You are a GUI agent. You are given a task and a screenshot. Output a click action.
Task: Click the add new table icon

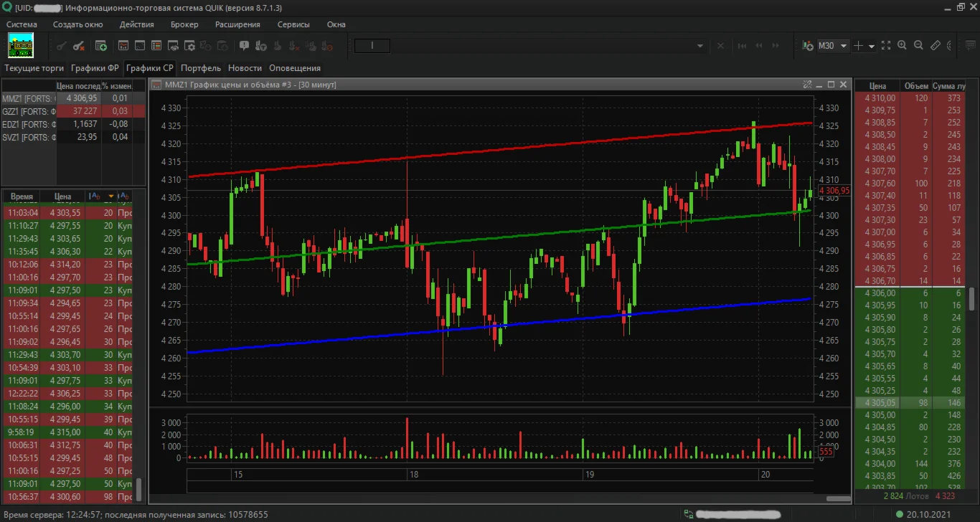(101, 46)
